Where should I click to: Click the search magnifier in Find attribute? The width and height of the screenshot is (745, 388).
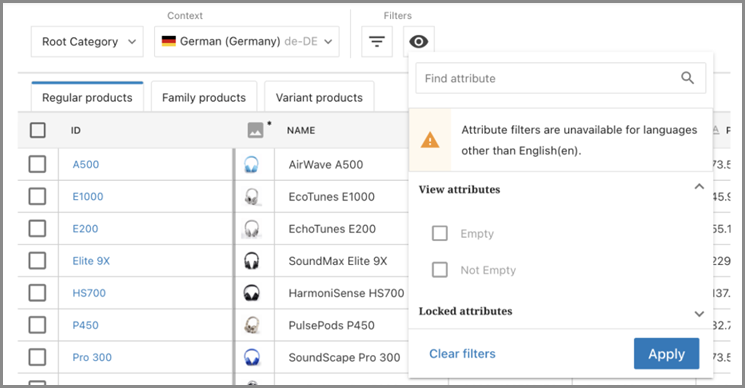click(x=687, y=78)
